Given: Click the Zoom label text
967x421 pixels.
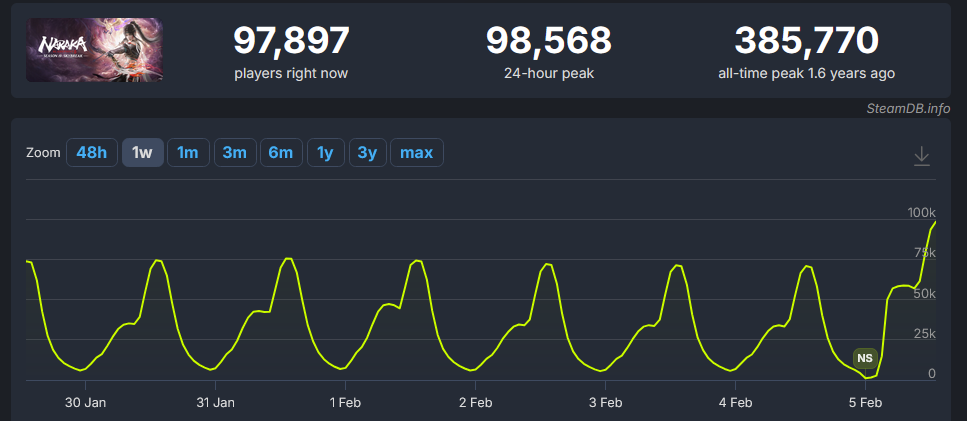Looking at the screenshot, I should click(x=43, y=152).
